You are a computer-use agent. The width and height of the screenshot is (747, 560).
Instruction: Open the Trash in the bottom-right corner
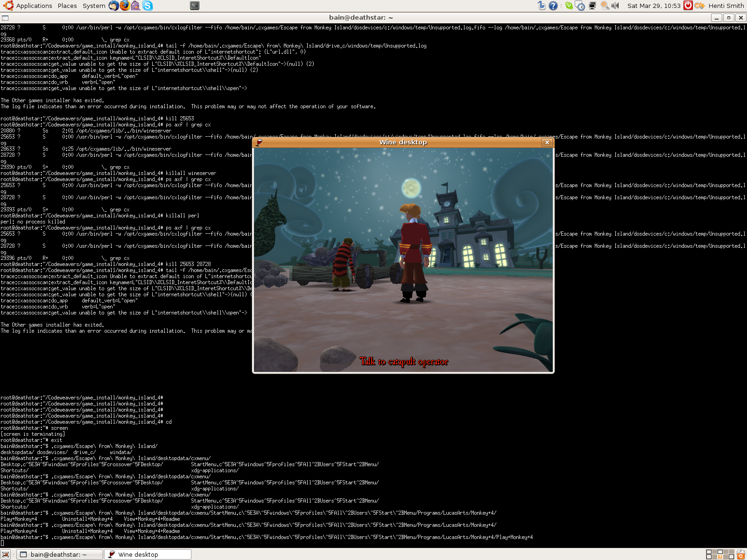pyautogui.click(x=741, y=554)
